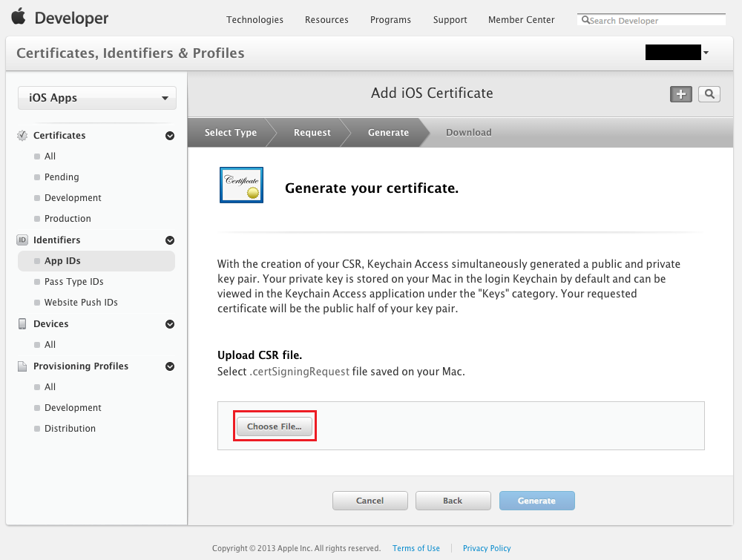Screen dimensions: 742x560
Task: Open the Programs menu
Action: 390,20
